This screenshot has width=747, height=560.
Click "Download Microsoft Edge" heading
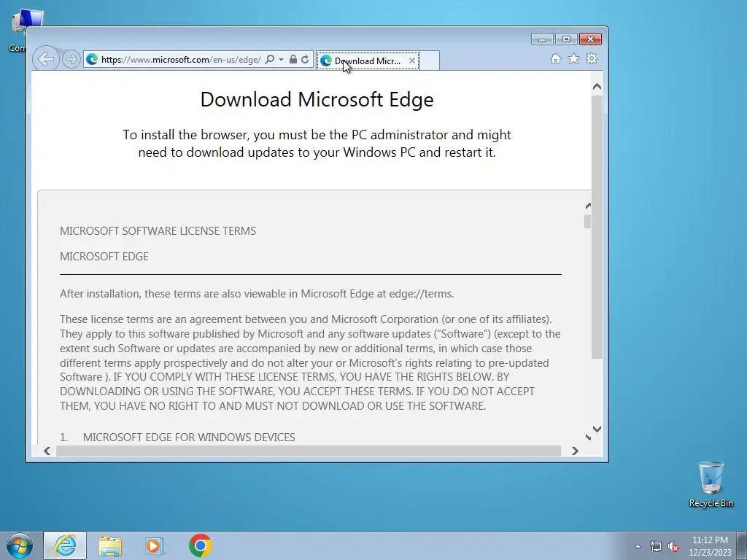(x=317, y=99)
